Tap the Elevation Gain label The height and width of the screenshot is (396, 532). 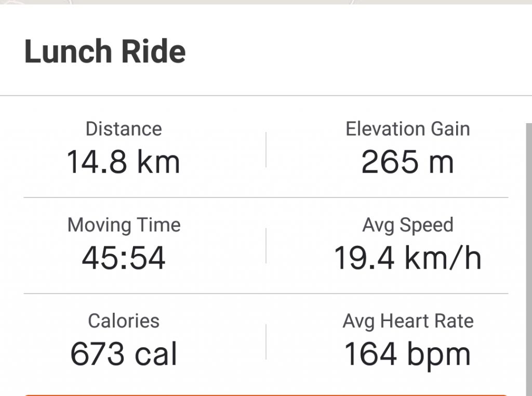tap(408, 129)
